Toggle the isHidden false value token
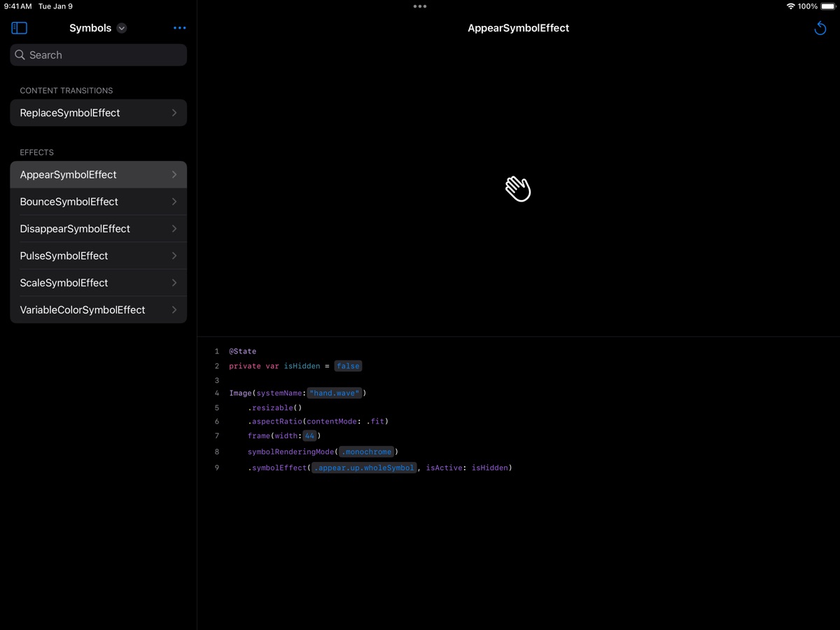Viewport: 840px width, 630px height. pos(348,366)
